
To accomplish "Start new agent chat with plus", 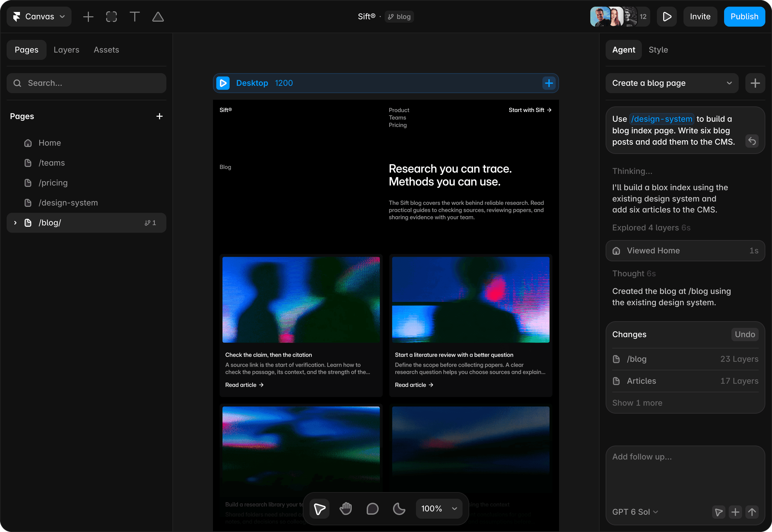I will (755, 83).
